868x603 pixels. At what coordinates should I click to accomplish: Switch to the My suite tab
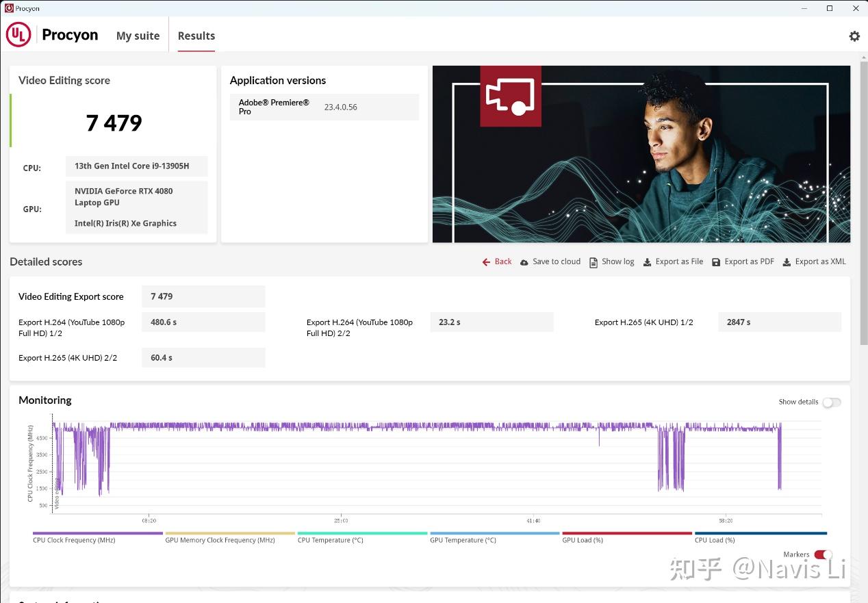click(138, 36)
